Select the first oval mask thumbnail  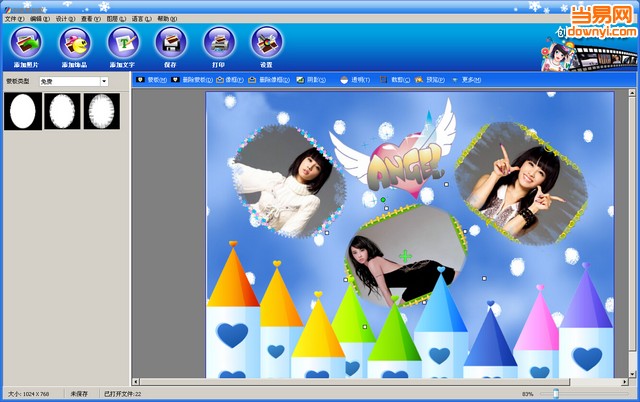click(x=21, y=111)
